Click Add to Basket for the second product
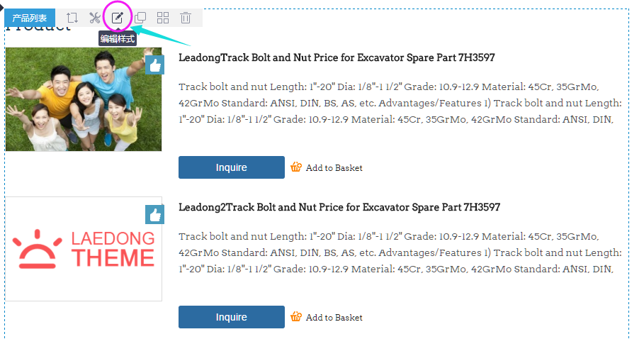This screenshot has width=644, height=339. [x=334, y=318]
